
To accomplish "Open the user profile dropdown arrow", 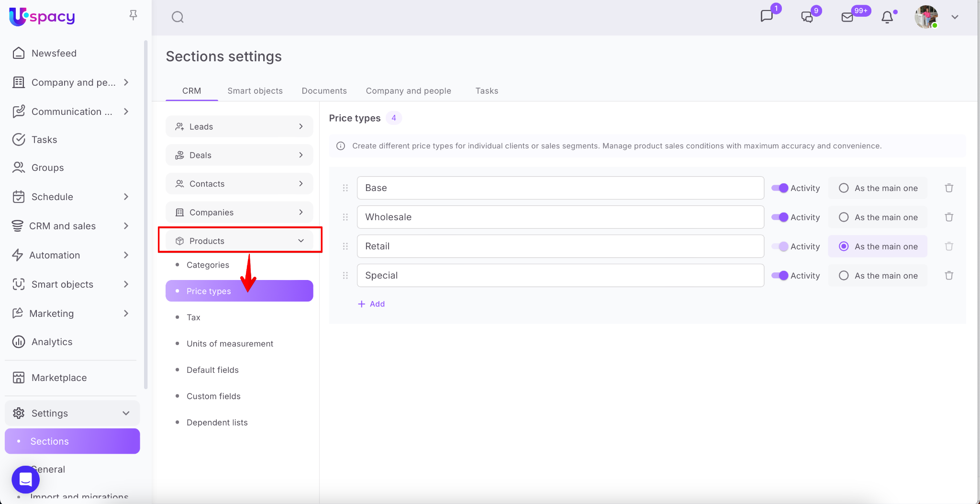I will tap(955, 17).
